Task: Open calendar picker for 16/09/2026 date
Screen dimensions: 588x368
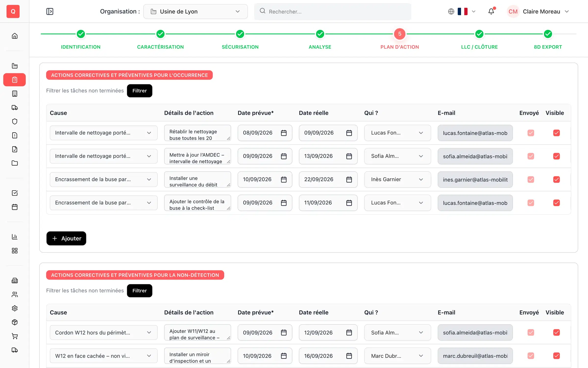Action: tap(349, 356)
